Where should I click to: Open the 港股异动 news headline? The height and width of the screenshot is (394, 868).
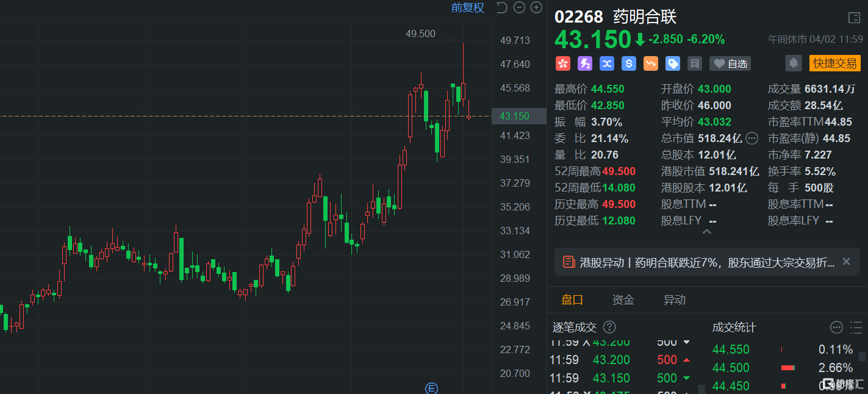[707, 262]
